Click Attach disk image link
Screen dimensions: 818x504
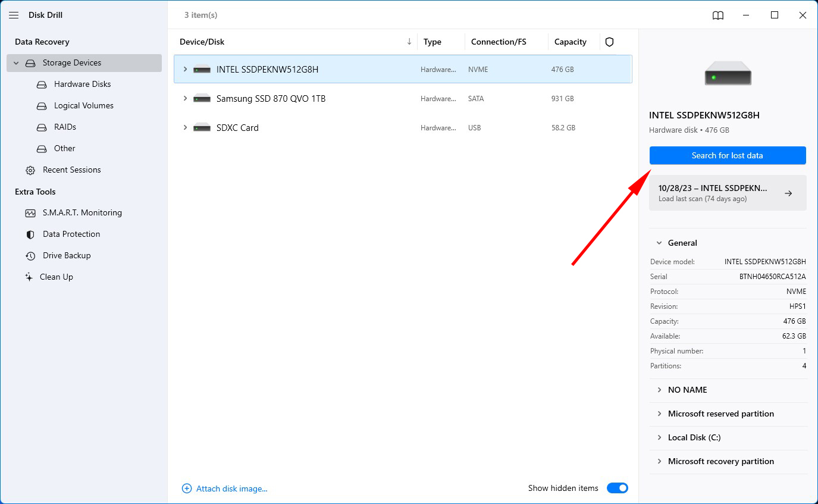click(x=232, y=489)
